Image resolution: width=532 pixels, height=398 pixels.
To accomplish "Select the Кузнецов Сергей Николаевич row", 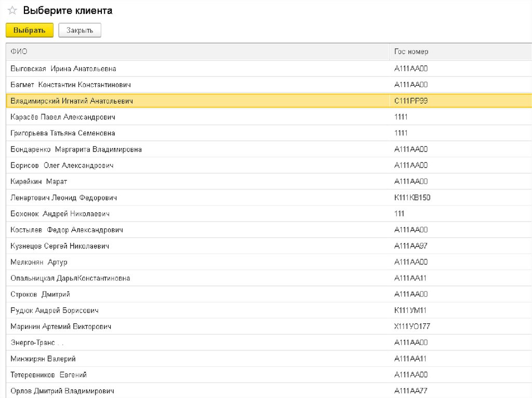I will (x=60, y=246).
